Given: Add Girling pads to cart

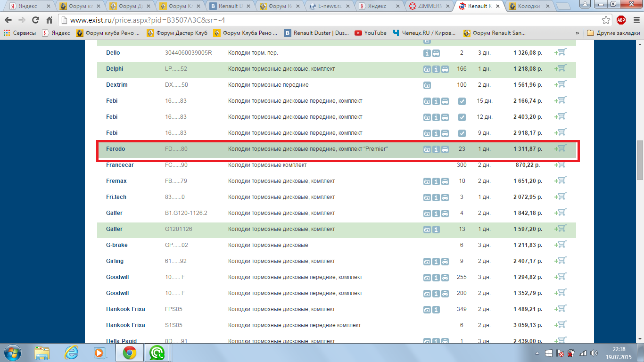Looking at the screenshot, I should (561, 261).
